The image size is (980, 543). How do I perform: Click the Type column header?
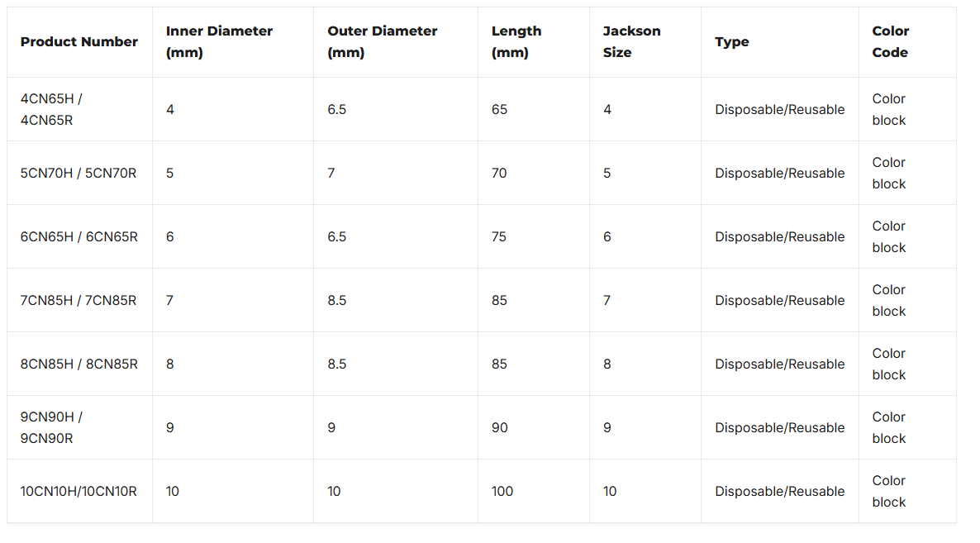pyautogui.click(x=732, y=42)
